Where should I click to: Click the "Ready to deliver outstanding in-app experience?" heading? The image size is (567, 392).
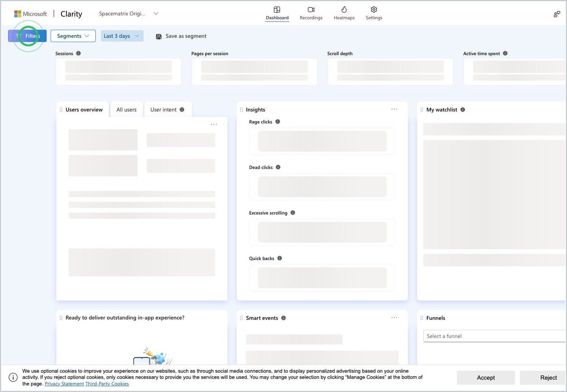pos(125,318)
